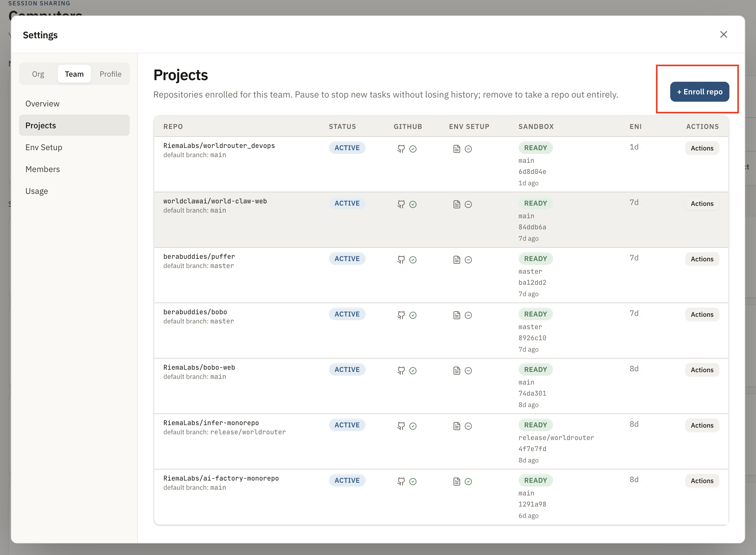The width and height of the screenshot is (756, 555).
Task: Click commit hash 6d8d04e
Action: 532,172
